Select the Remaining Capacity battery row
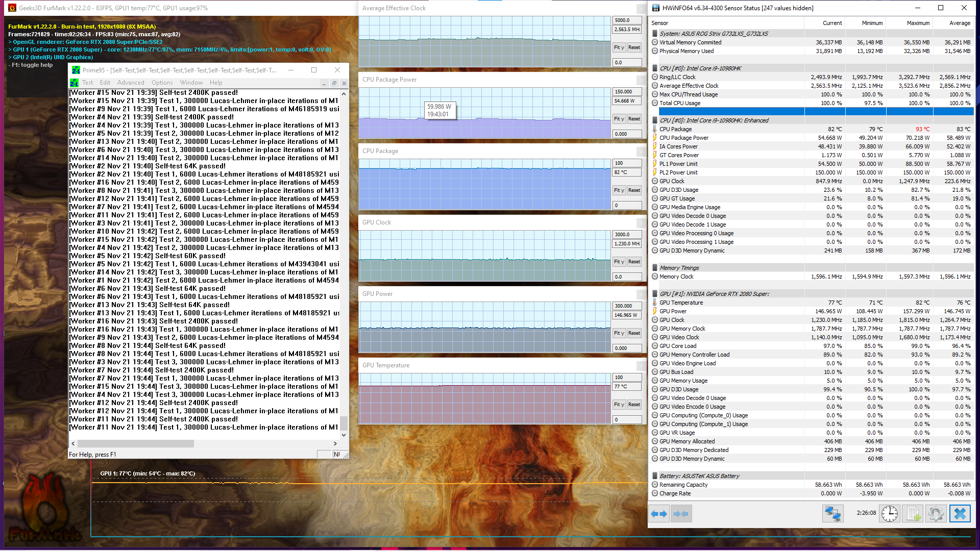This screenshot has height=551, width=980. pos(811,485)
